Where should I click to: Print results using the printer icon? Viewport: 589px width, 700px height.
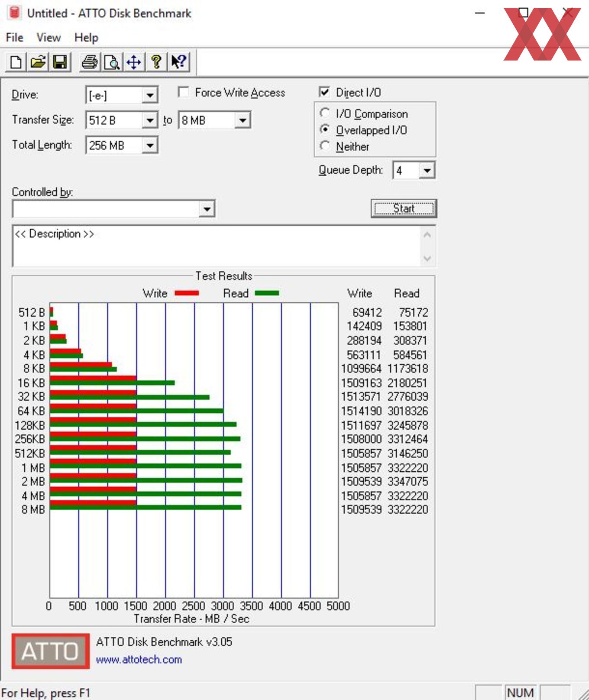90,62
